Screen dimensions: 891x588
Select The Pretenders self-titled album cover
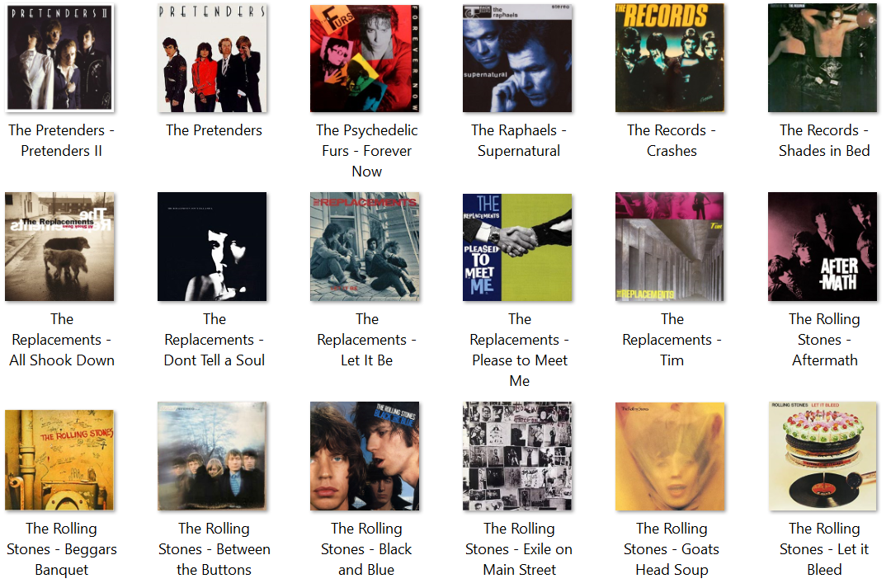pyautogui.click(x=212, y=58)
